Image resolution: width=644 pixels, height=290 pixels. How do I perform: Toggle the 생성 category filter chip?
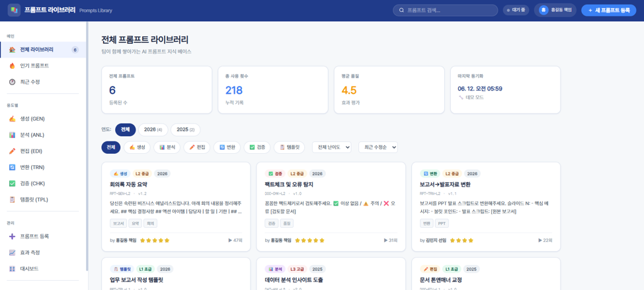pyautogui.click(x=137, y=147)
